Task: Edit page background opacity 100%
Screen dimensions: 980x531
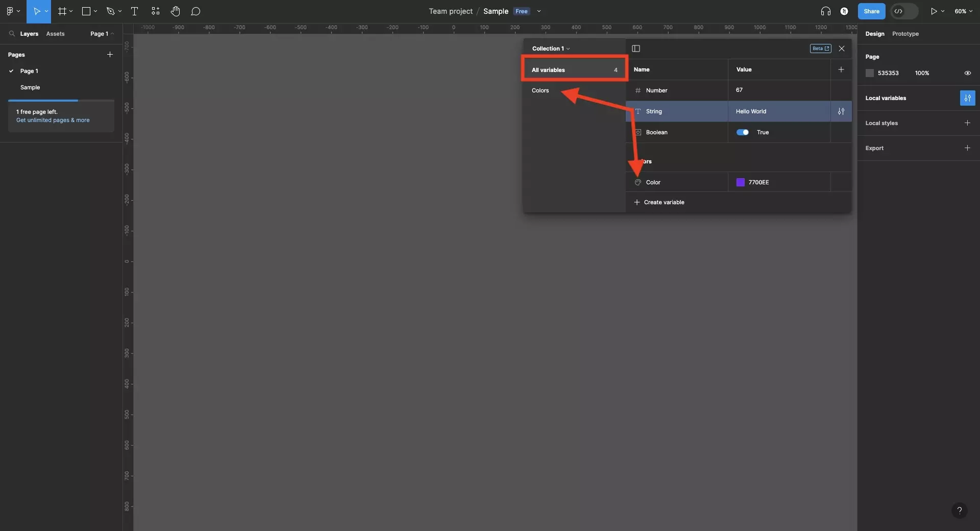Action: tap(922, 73)
